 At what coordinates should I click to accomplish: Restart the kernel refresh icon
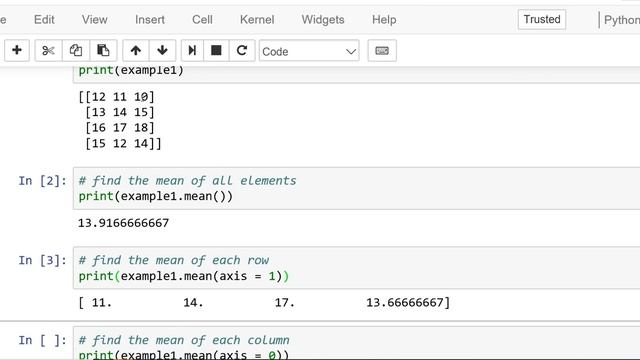(242, 51)
